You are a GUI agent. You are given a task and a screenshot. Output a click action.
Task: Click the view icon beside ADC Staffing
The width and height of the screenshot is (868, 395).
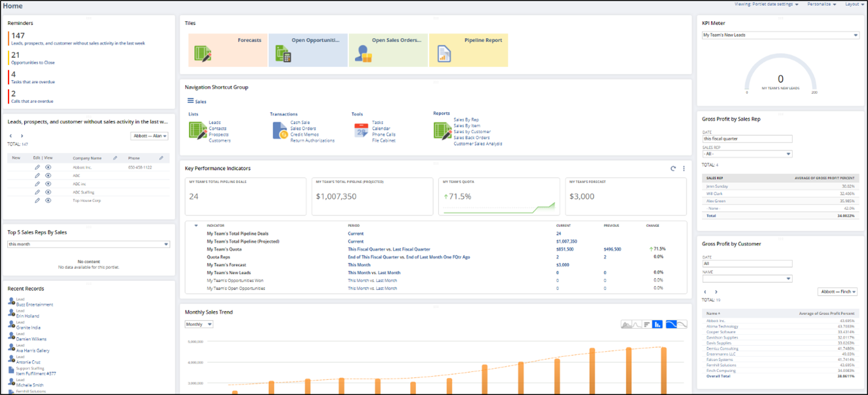pyautogui.click(x=49, y=192)
